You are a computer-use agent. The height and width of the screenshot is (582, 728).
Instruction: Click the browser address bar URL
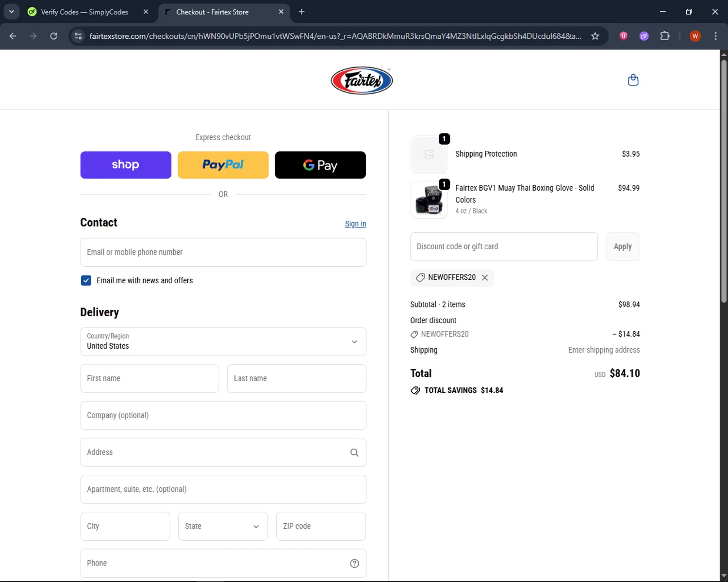(335, 36)
